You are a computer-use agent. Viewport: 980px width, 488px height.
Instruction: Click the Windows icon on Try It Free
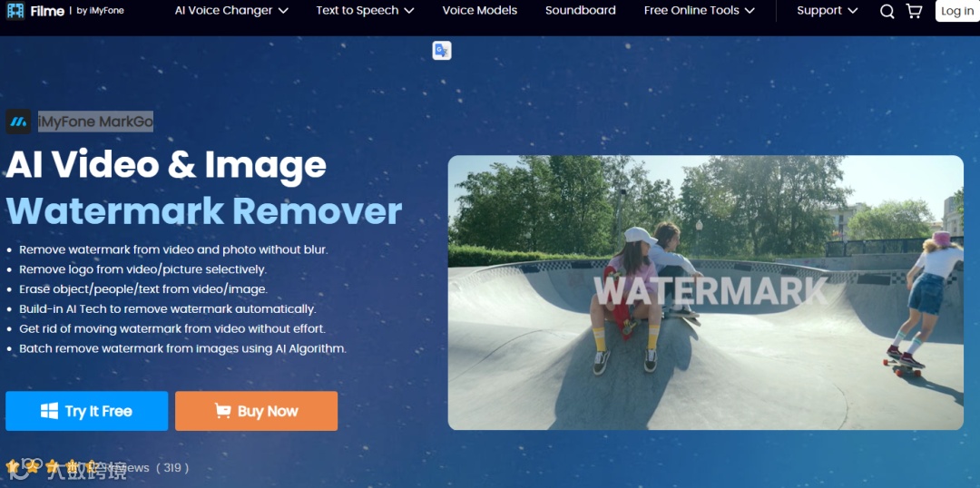(x=49, y=411)
